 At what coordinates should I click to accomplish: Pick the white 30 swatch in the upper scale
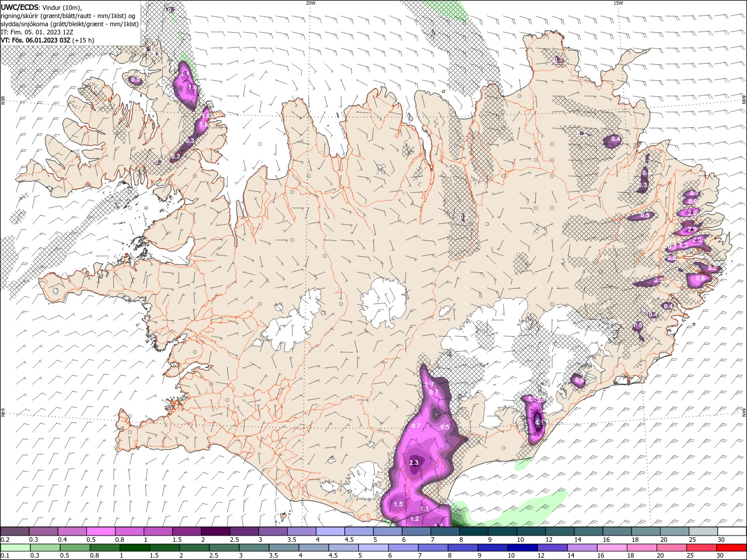731,531
